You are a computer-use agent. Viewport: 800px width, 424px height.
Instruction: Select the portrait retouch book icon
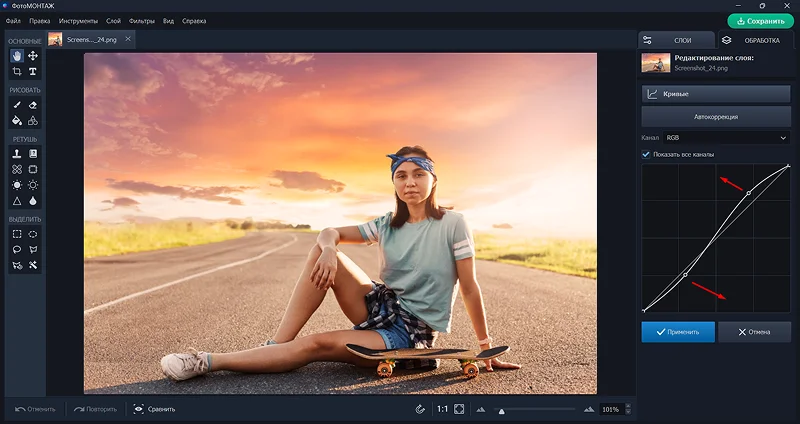click(x=33, y=154)
